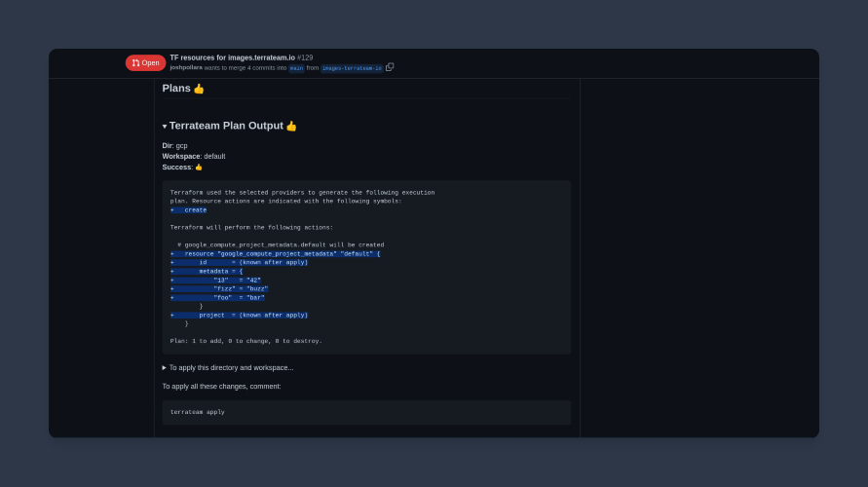
Task: Click the Plans heading
Action: click(176, 88)
